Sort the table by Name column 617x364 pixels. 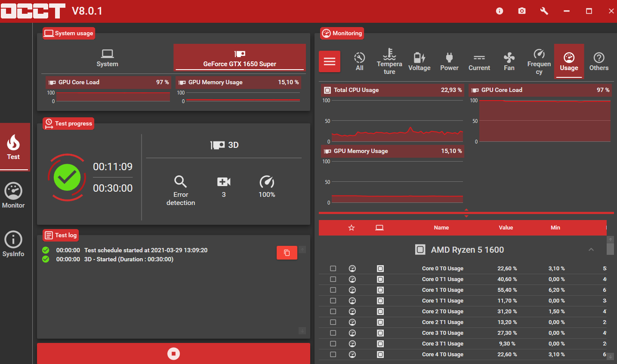(x=441, y=228)
